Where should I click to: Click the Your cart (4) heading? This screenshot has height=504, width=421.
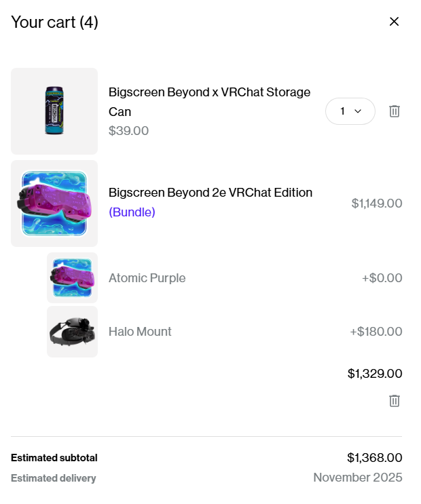coord(55,22)
